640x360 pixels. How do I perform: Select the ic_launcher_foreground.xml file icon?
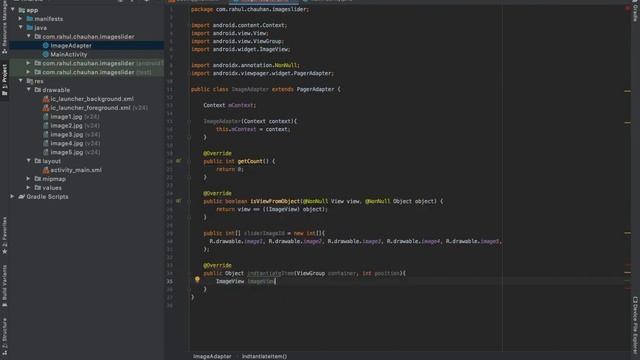click(x=46, y=108)
